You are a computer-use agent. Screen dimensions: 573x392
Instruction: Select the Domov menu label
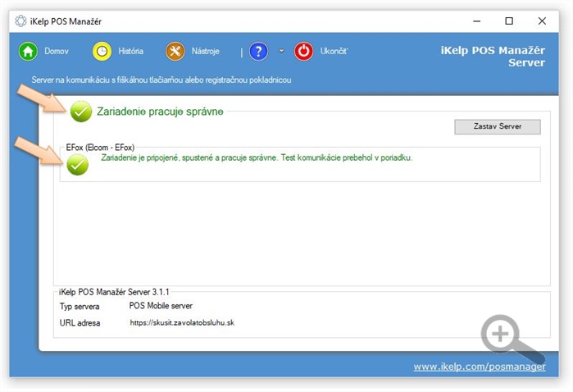pos(57,51)
